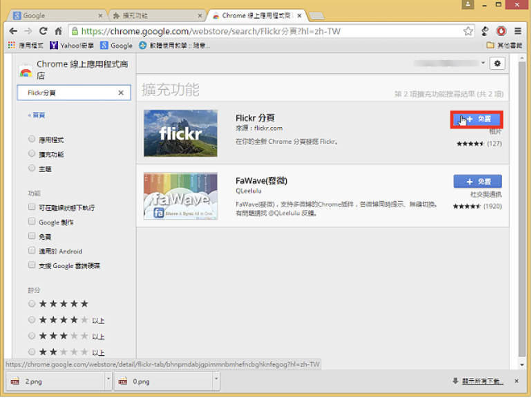Add the Flickr tab extension for free
This screenshot has height=398, width=532.
477,120
